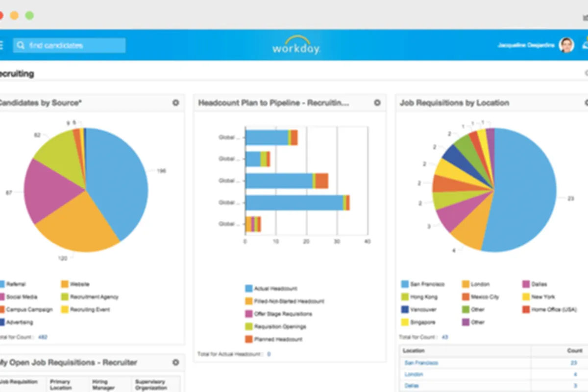Click the Recruitment Agency legend swatch
Image resolution: width=588 pixels, height=392 pixels.
tap(65, 297)
